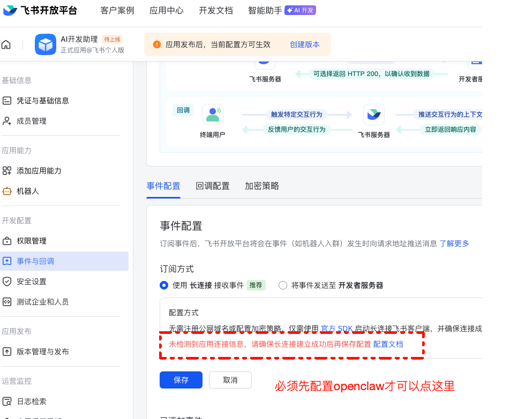
Task: Click the 权限管理 lock icon
Action: click(7, 241)
